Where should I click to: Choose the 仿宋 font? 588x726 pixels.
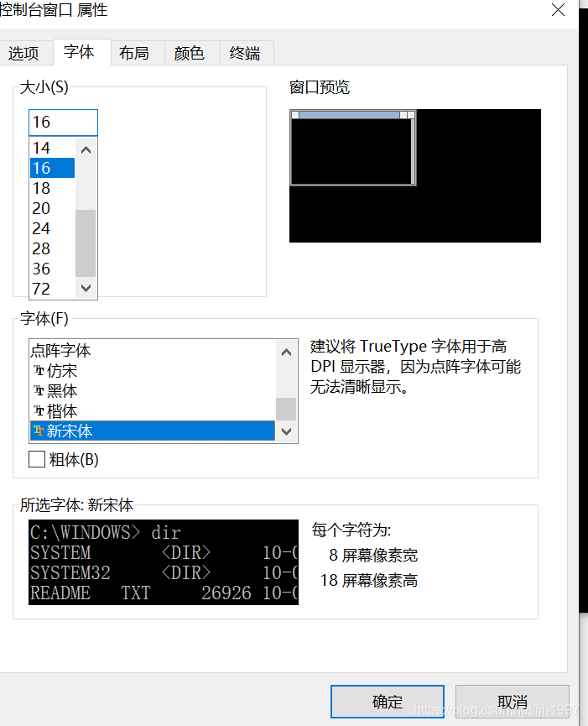pos(153,371)
